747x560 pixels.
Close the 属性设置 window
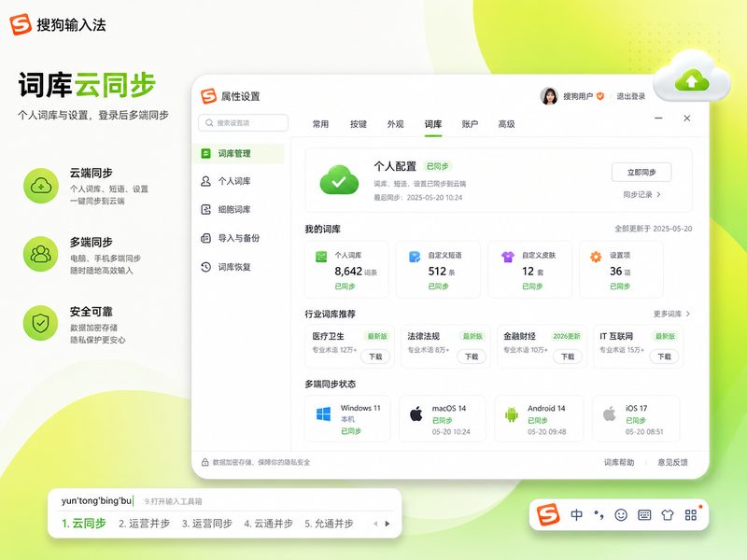coord(687,119)
